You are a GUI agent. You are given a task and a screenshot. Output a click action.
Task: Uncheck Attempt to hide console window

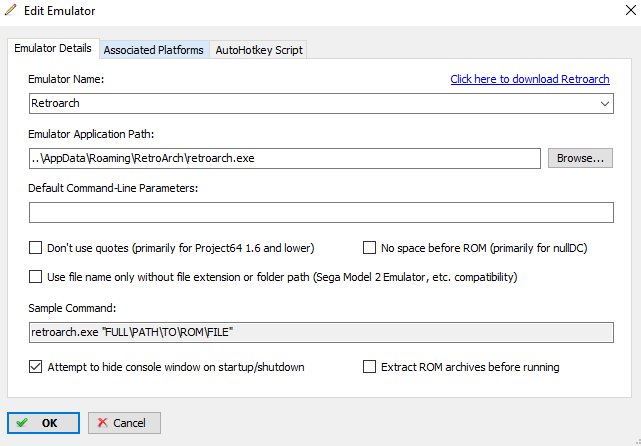point(37,367)
